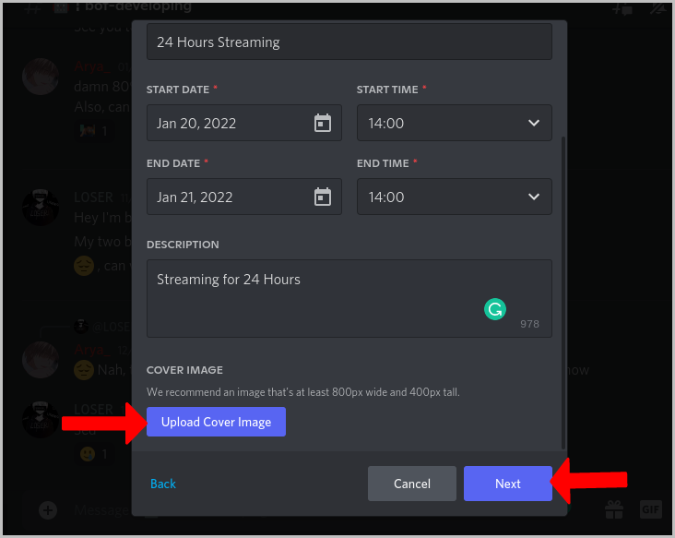Click the Grammarly icon in description
This screenshot has width=675, height=538.
tap(495, 309)
